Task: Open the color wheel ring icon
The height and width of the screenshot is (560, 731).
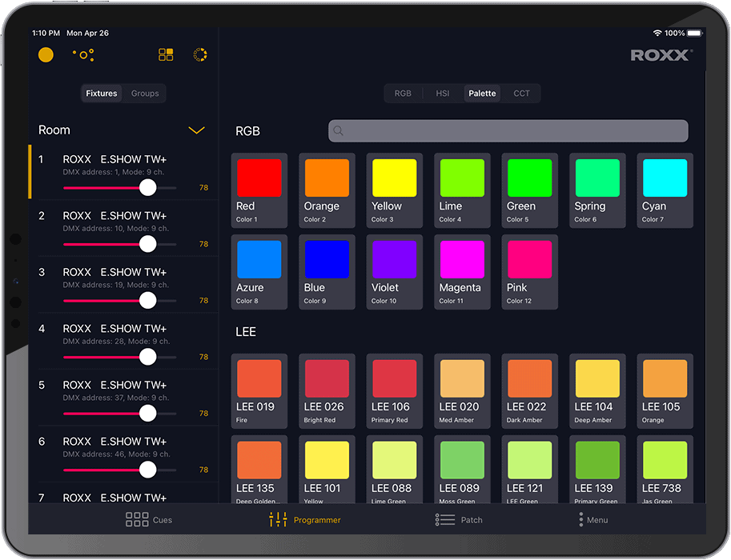Action: click(x=200, y=55)
